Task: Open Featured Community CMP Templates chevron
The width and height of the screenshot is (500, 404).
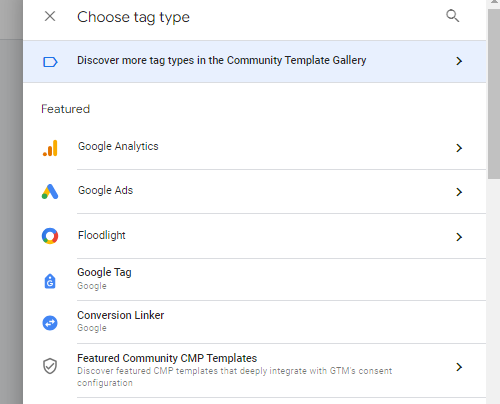Action: [x=459, y=367]
